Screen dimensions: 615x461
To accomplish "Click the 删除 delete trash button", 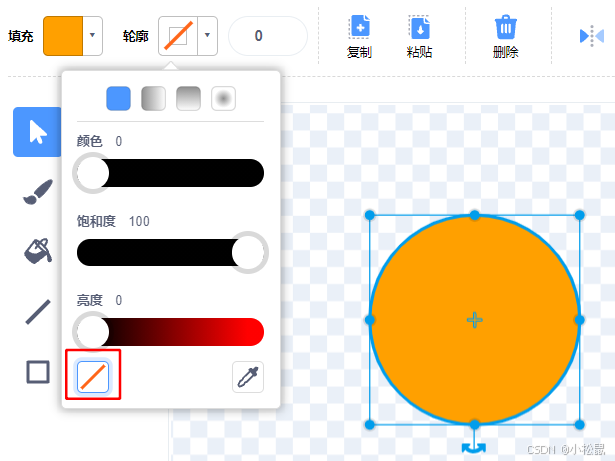I will [506, 36].
